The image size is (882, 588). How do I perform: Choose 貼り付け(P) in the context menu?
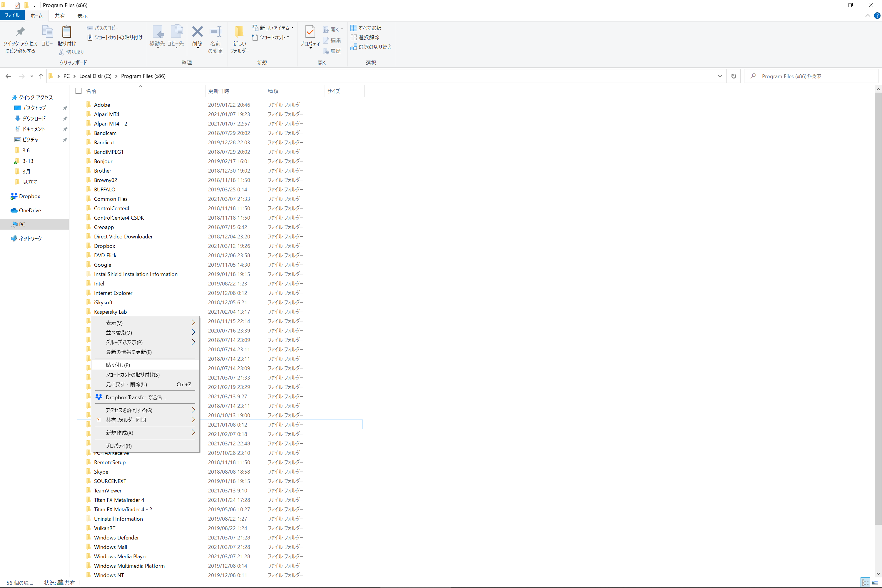(x=118, y=365)
